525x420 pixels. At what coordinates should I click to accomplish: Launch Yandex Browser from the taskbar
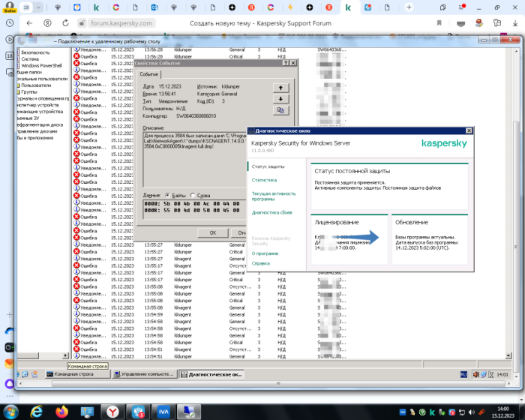tap(112, 412)
